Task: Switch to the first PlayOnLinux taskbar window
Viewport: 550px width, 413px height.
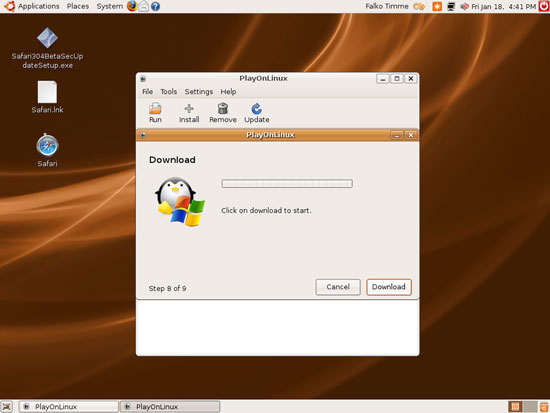Action: 69,407
